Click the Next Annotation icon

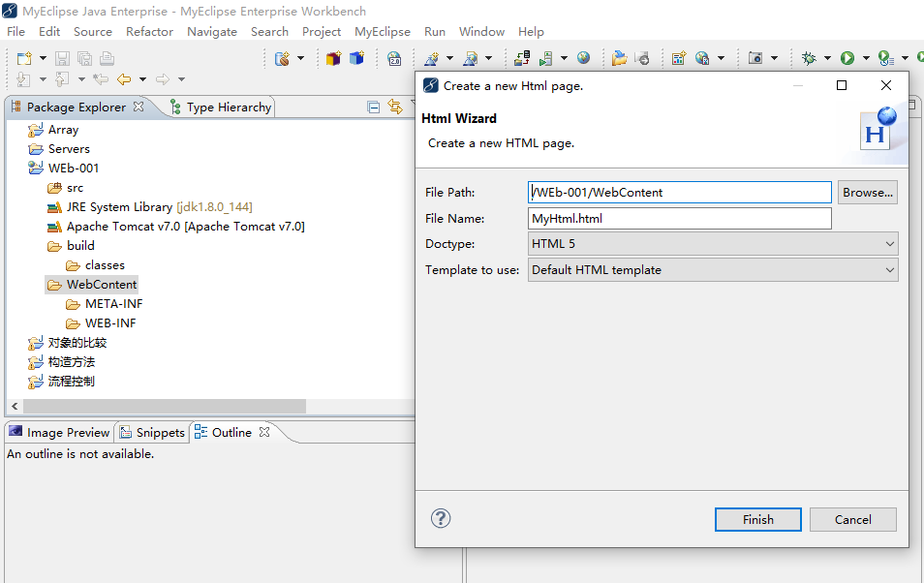23,79
